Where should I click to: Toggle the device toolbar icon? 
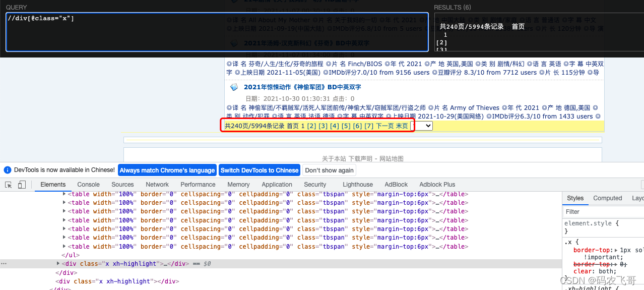pyautogui.click(x=22, y=185)
